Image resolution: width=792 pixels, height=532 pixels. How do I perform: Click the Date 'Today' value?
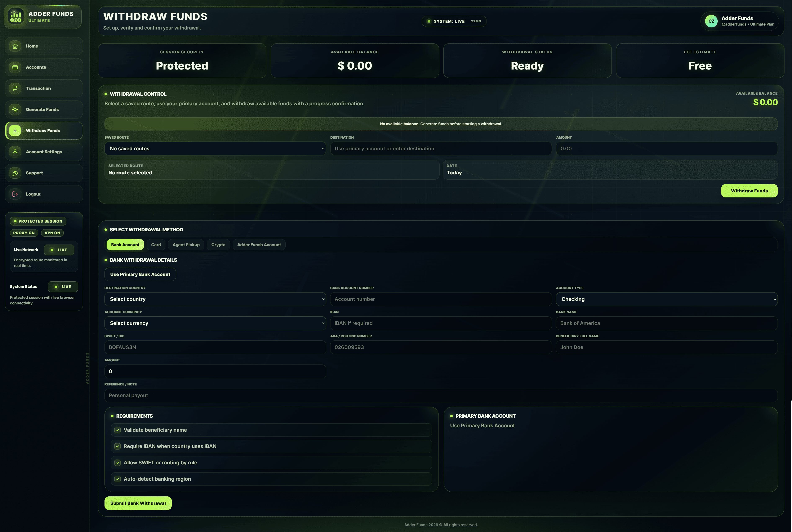pyautogui.click(x=454, y=173)
